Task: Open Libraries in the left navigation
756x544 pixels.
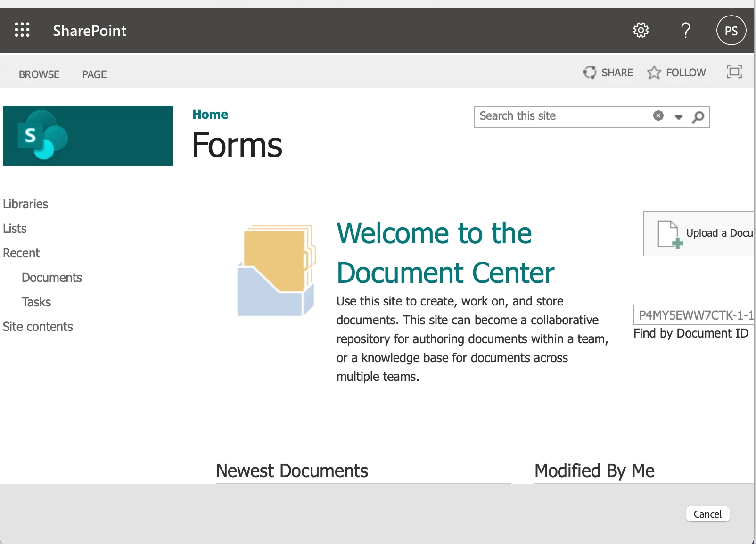Action: coord(25,204)
